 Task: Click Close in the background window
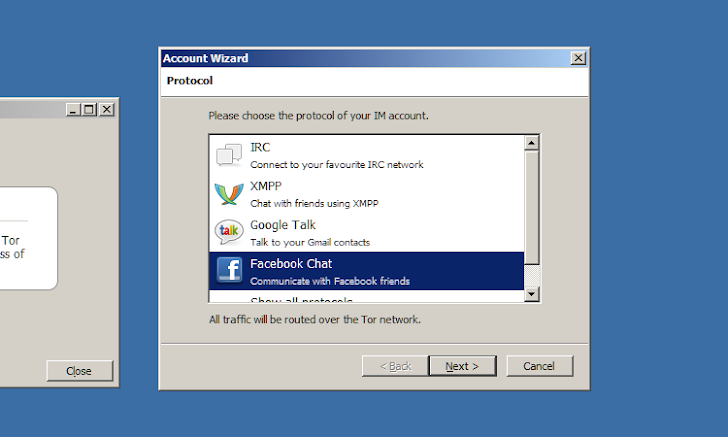click(79, 371)
